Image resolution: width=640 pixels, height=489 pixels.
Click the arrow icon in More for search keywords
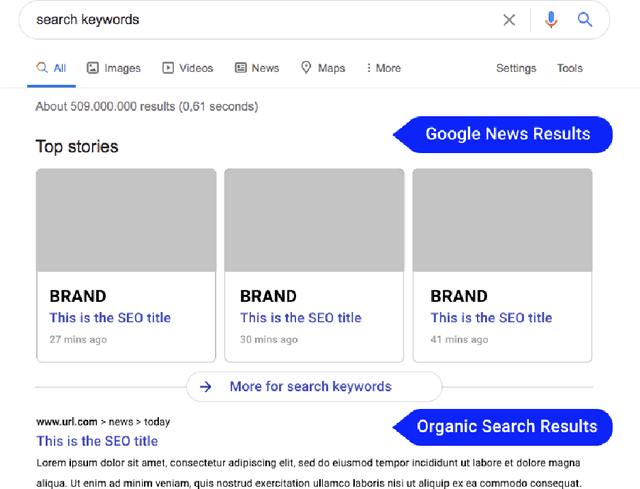(x=206, y=387)
